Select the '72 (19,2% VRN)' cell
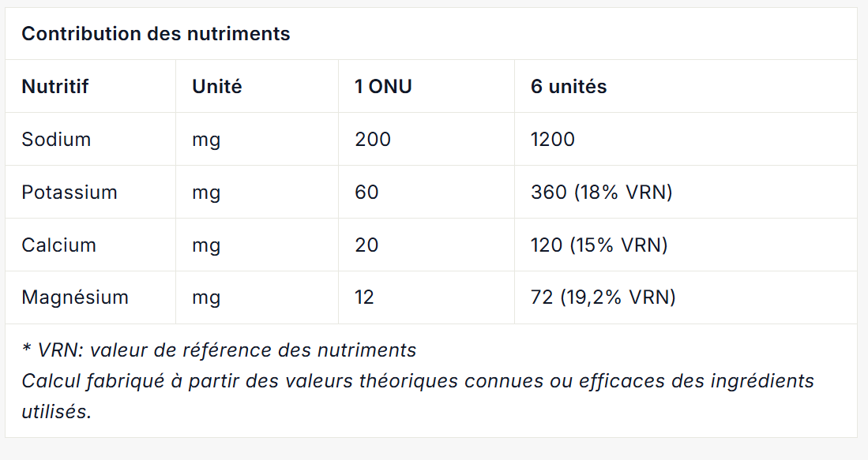This screenshot has width=868, height=460. tap(603, 297)
